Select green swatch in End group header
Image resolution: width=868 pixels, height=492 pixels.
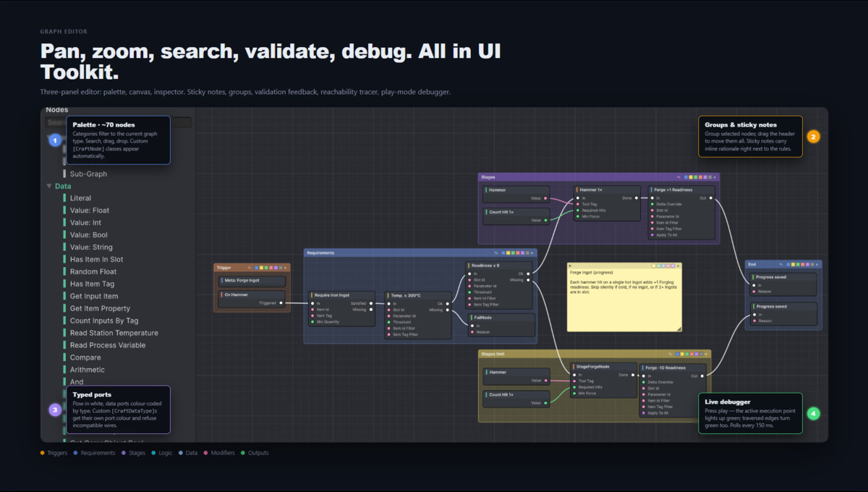(798, 265)
